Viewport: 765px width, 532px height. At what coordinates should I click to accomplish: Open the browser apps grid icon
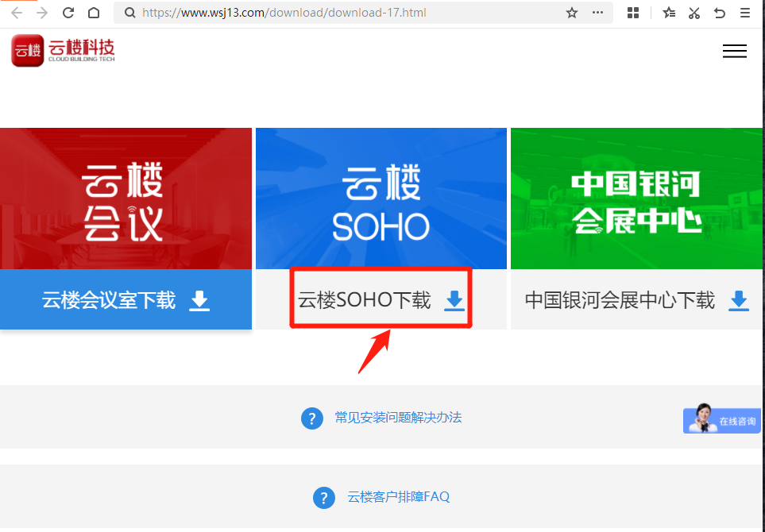[633, 13]
